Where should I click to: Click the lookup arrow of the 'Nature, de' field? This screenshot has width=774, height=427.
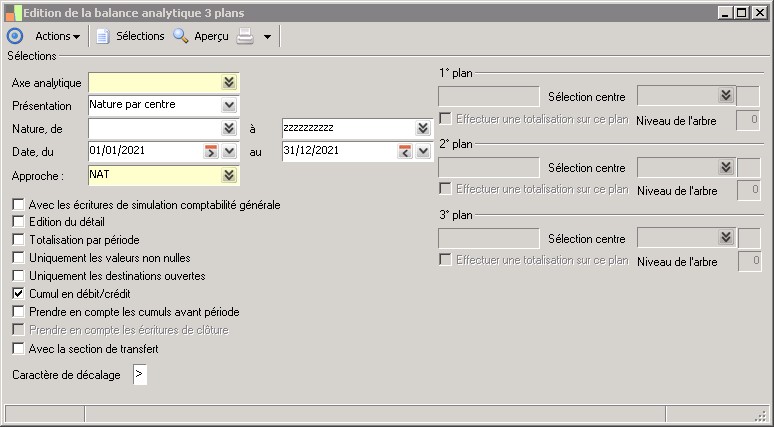click(x=229, y=128)
